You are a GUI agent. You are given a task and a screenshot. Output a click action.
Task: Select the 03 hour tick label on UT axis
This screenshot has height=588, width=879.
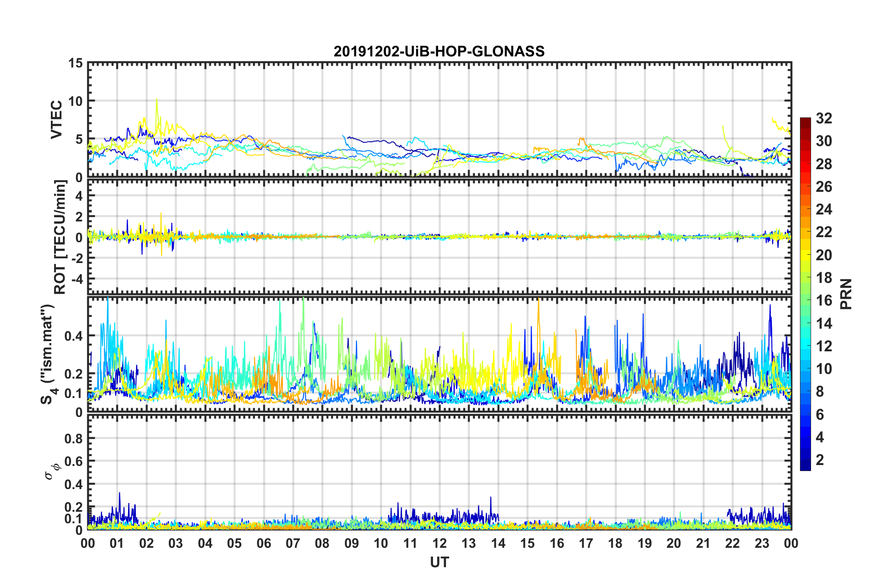pyautogui.click(x=176, y=543)
